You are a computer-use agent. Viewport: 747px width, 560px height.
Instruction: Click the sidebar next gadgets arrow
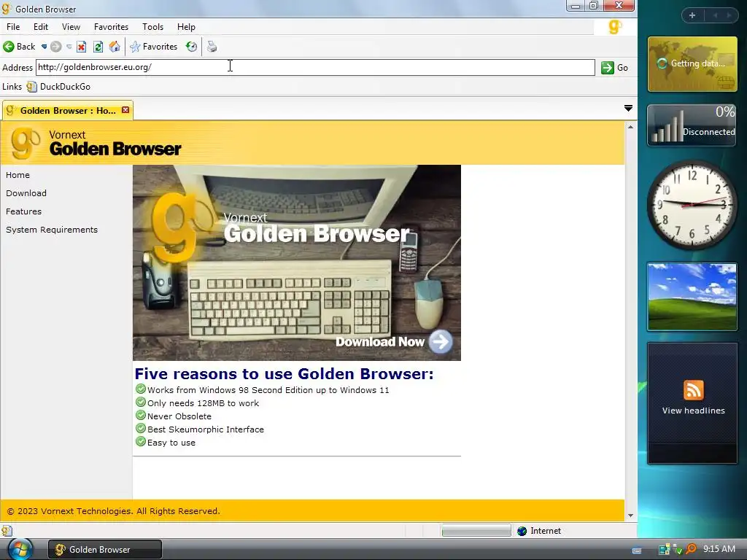click(x=729, y=15)
